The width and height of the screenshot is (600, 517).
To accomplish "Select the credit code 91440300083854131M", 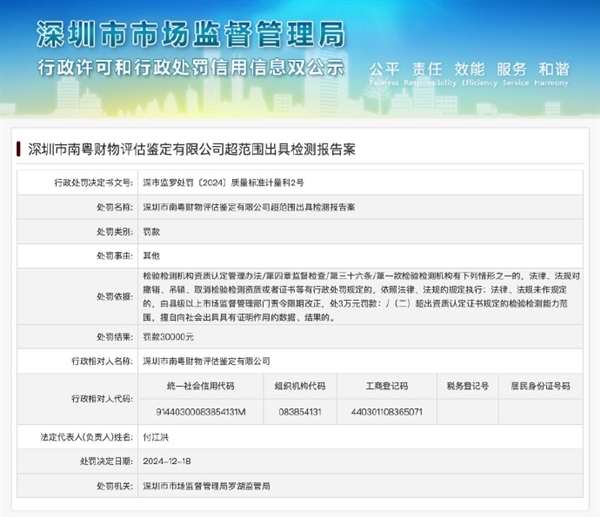I will coord(202,411).
